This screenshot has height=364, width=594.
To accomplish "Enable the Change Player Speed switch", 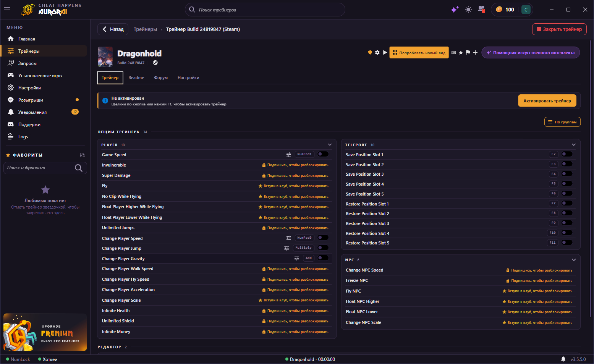I will tap(323, 238).
